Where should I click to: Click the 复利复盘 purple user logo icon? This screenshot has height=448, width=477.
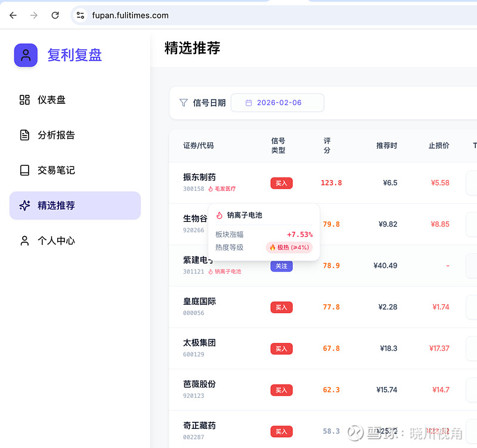[26, 55]
